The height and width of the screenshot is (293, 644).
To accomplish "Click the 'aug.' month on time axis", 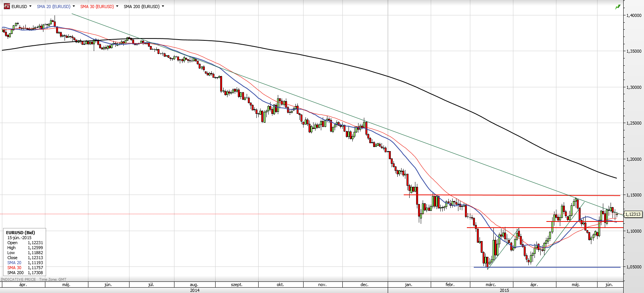I will pos(194,285).
